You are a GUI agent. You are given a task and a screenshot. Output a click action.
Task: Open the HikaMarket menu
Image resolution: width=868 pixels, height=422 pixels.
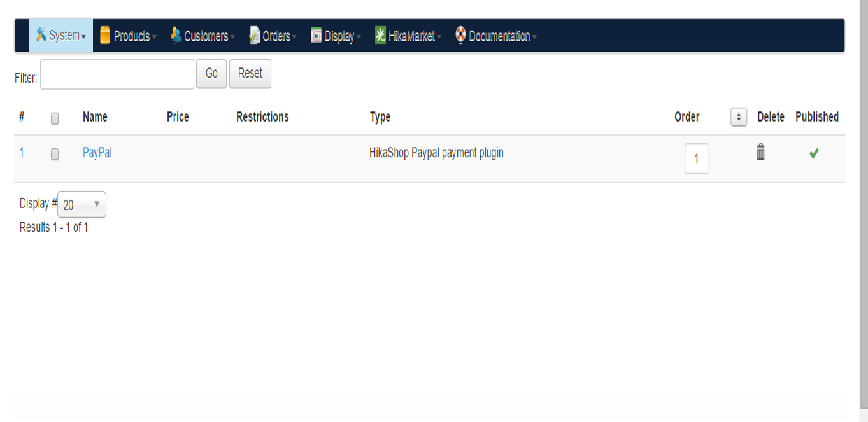point(408,36)
